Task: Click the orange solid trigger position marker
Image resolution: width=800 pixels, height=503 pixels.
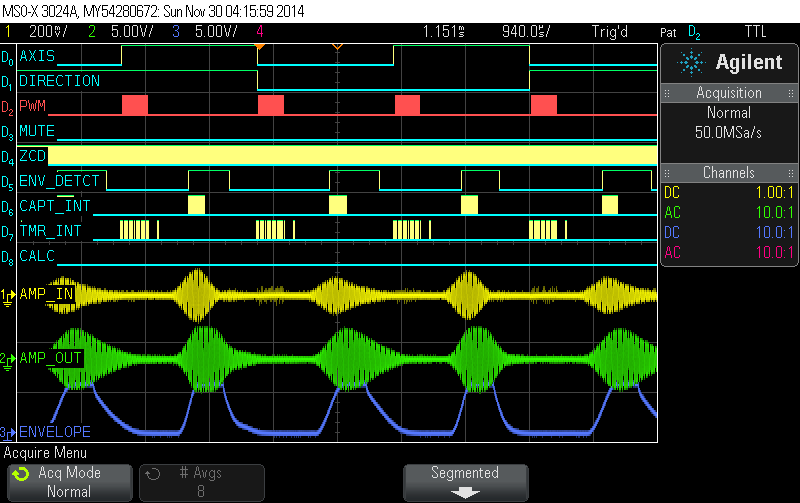Action: click(259, 46)
